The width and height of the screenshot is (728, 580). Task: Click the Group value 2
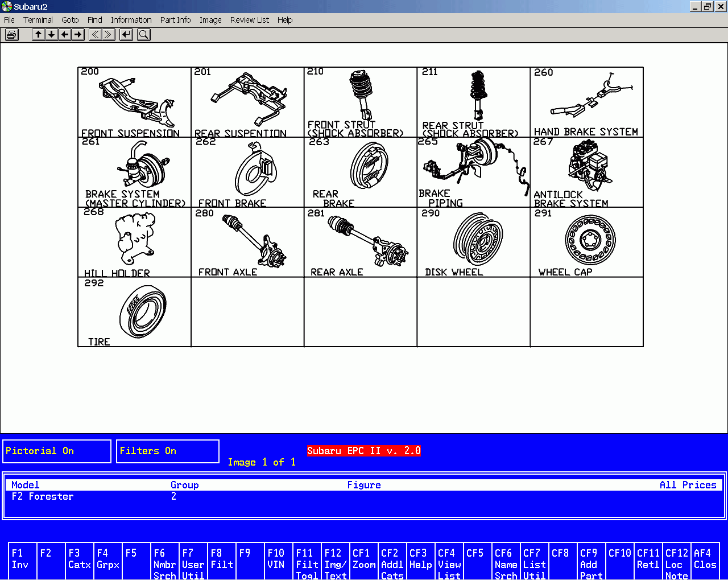coord(173,496)
